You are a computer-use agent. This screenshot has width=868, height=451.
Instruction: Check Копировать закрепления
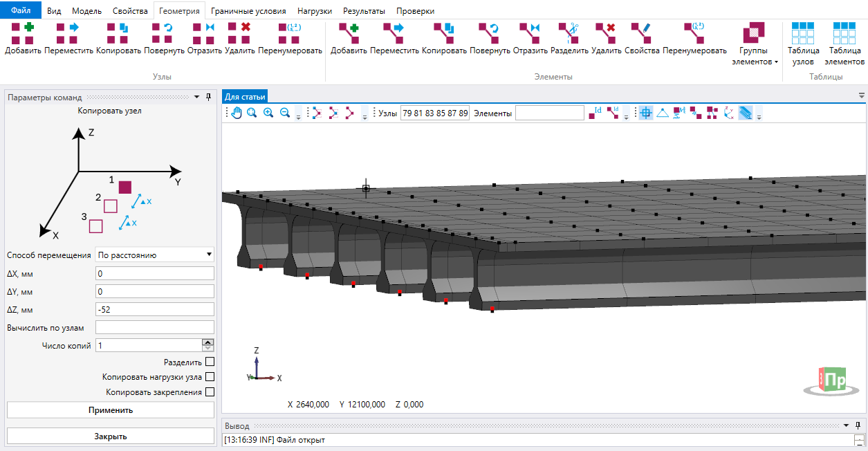click(210, 392)
